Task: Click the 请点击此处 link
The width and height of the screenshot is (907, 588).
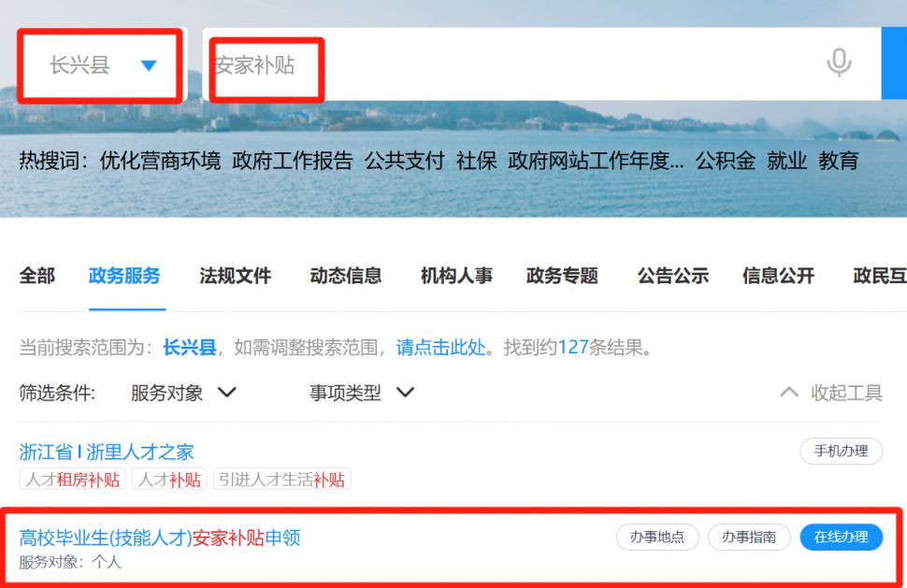Action: pyautogui.click(x=440, y=348)
